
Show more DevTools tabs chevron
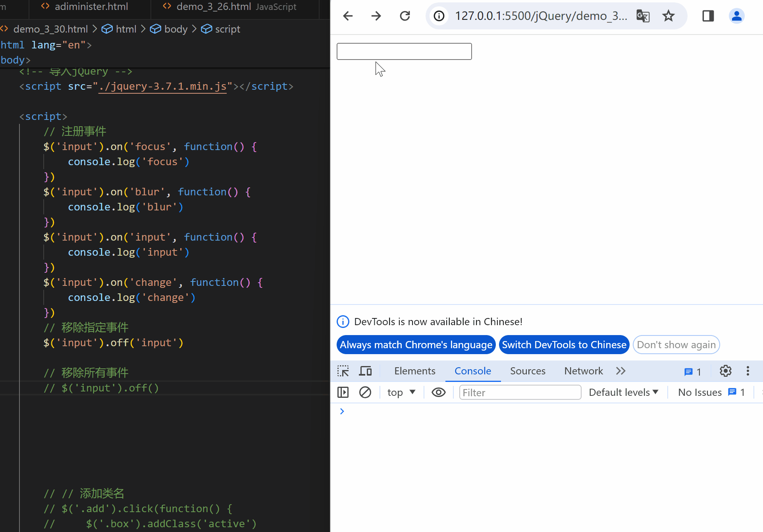[x=620, y=371]
